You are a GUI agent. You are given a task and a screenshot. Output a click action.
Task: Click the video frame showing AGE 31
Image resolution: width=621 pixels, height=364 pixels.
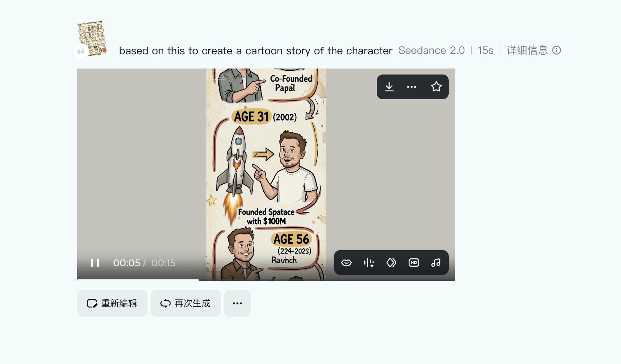[266, 174]
